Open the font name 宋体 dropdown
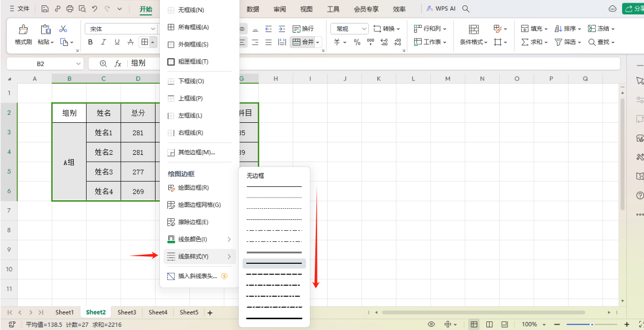The width and height of the screenshot is (644, 330). click(x=153, y=29)
